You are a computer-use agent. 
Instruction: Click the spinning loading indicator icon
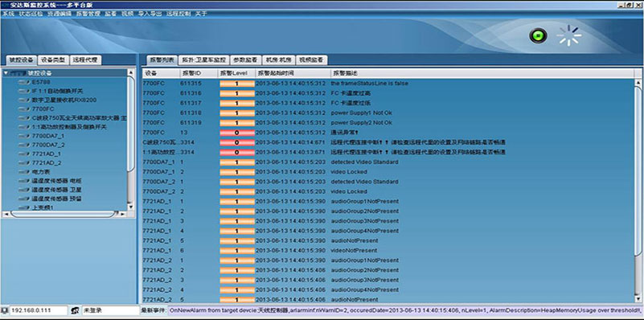tap(569, 35)
